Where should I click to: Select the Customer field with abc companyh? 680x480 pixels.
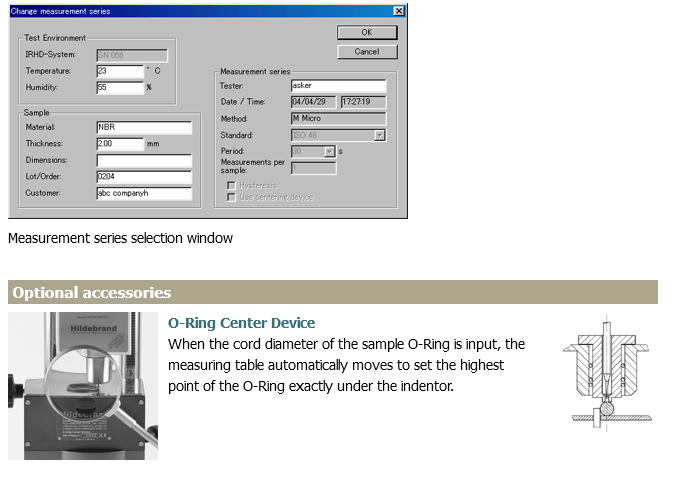[143, 193]
